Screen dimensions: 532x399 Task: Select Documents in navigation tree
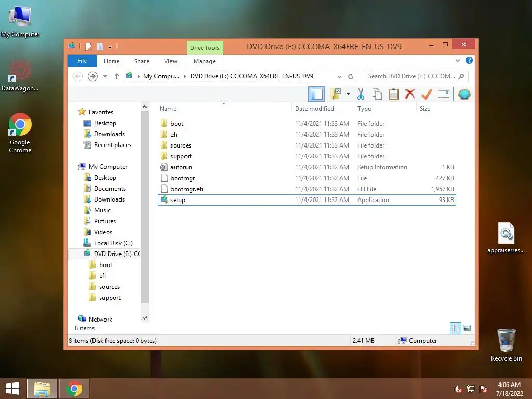pos(110,188)
